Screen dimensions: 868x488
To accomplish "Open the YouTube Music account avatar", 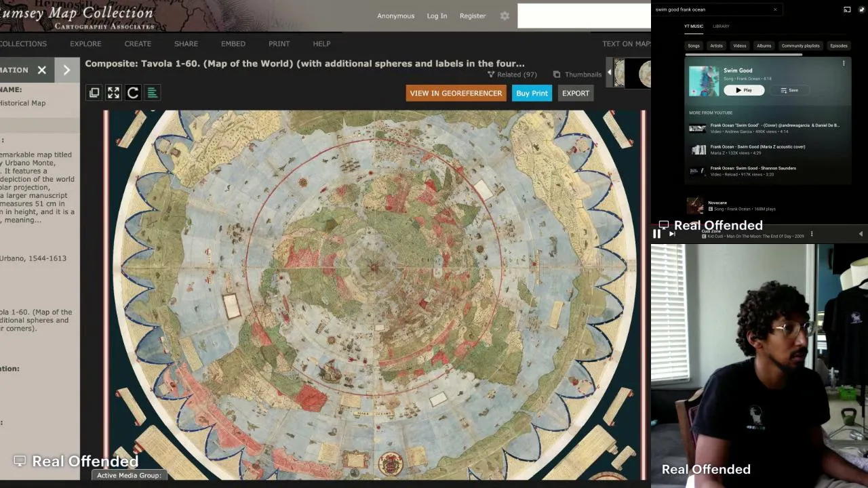I will (x=862, y=9).
